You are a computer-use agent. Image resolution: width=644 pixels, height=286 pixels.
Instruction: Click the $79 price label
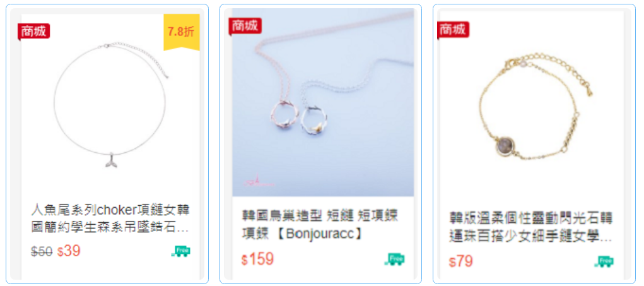(461, 261)
